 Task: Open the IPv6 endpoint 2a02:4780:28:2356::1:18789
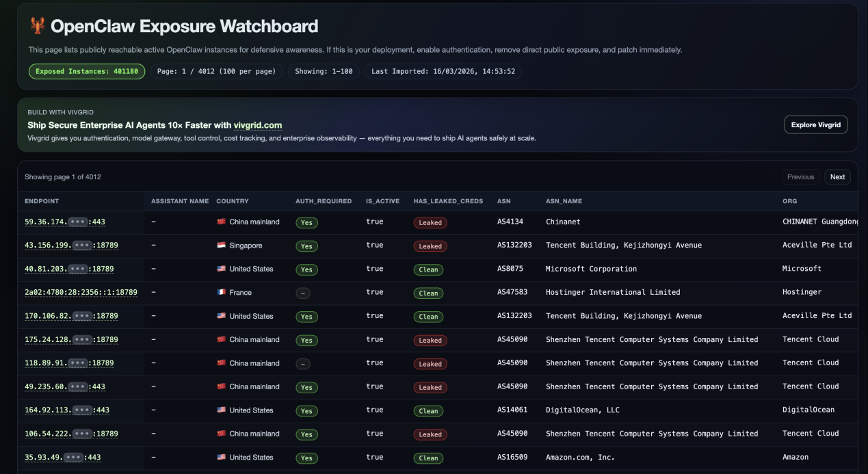(x=81, y=293)
